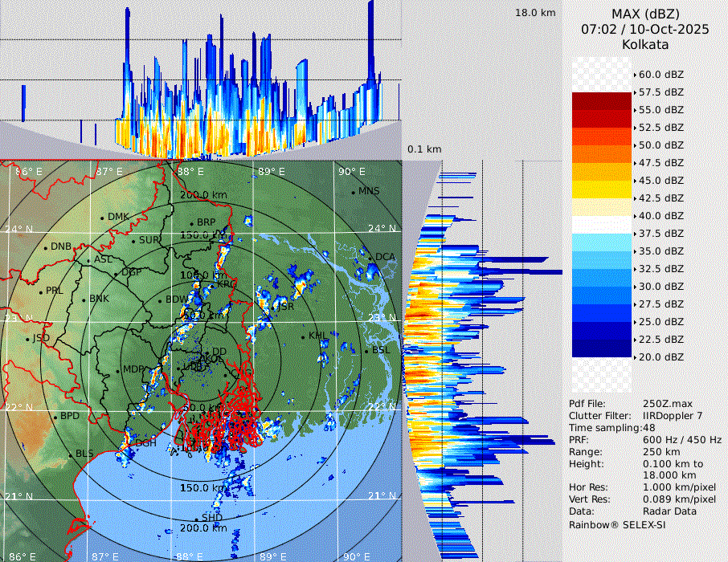The height and width of the screenshot is (562, 728).
Task: Click the MAX (dBZ) title text
Action: [x=644, y=14]
